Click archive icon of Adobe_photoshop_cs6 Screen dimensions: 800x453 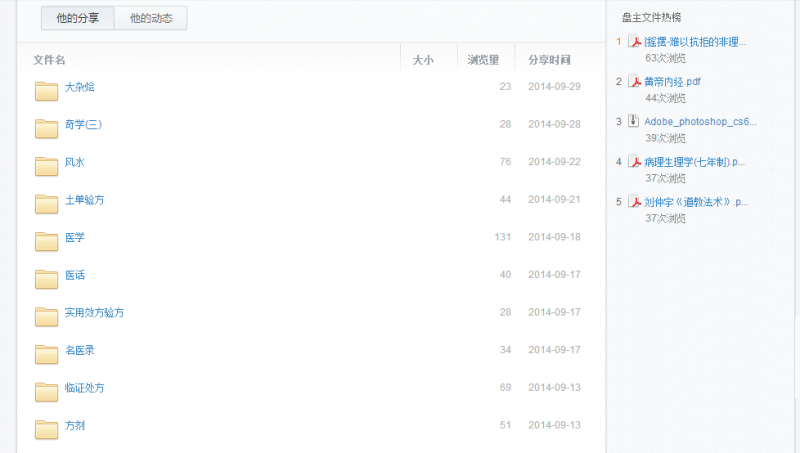tap(634, 121)
